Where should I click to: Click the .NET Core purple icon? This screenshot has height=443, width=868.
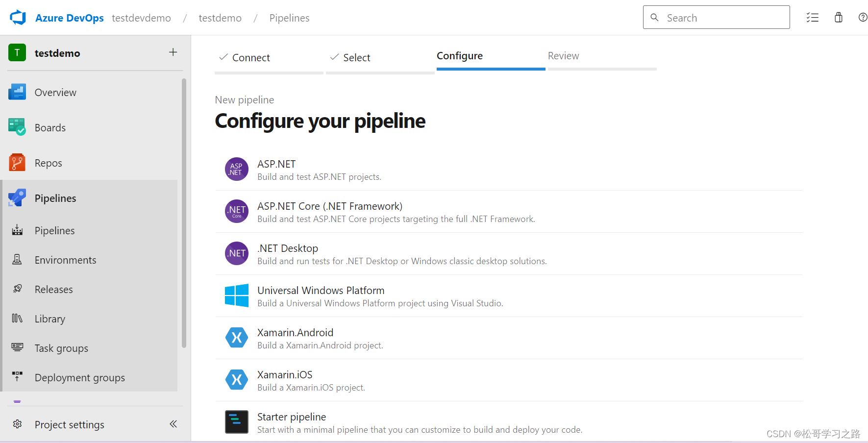point(237,211)
